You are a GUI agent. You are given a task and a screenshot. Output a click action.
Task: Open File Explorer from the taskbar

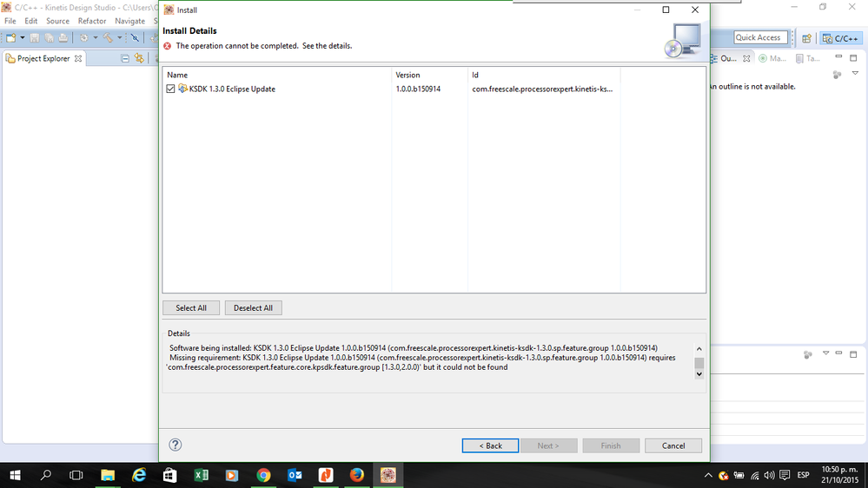tap(108, 475)
